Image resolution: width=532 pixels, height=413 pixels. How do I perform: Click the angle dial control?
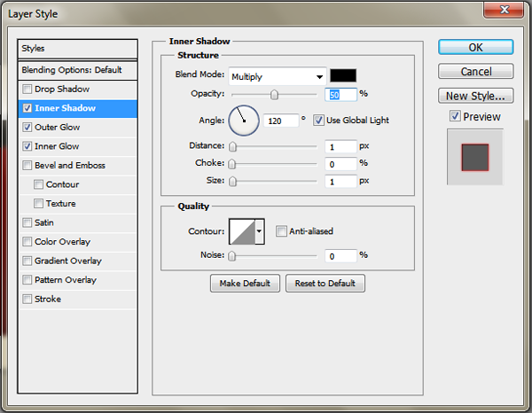click(243, 120)
